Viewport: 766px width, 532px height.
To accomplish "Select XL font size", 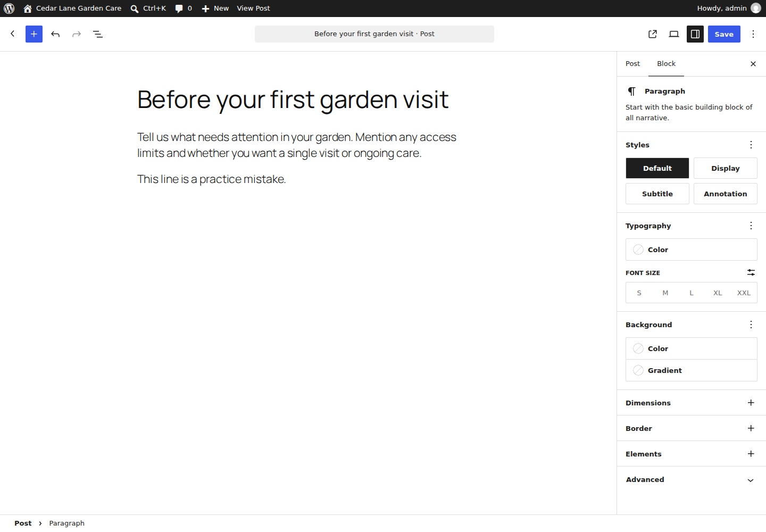I will coord(718,293).
